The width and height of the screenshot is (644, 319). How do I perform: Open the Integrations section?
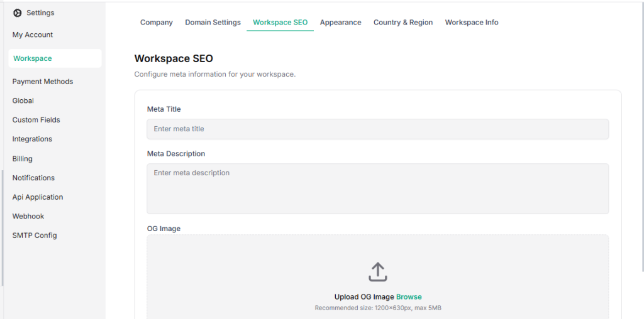pos(32,139)
